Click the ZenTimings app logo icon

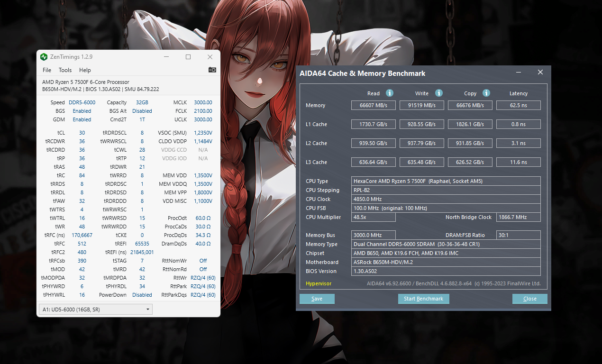(44, 57)
